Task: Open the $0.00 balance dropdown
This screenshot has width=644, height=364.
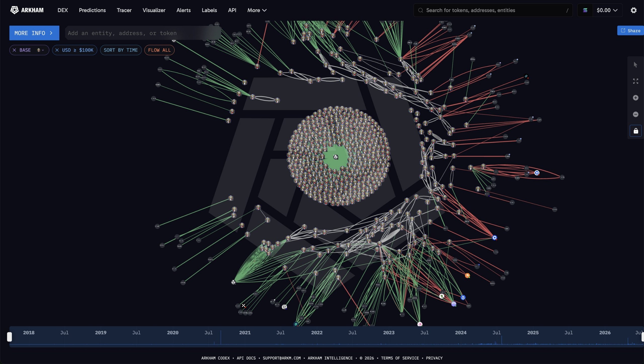Action: pyautogui.click(x=607, y=10)
